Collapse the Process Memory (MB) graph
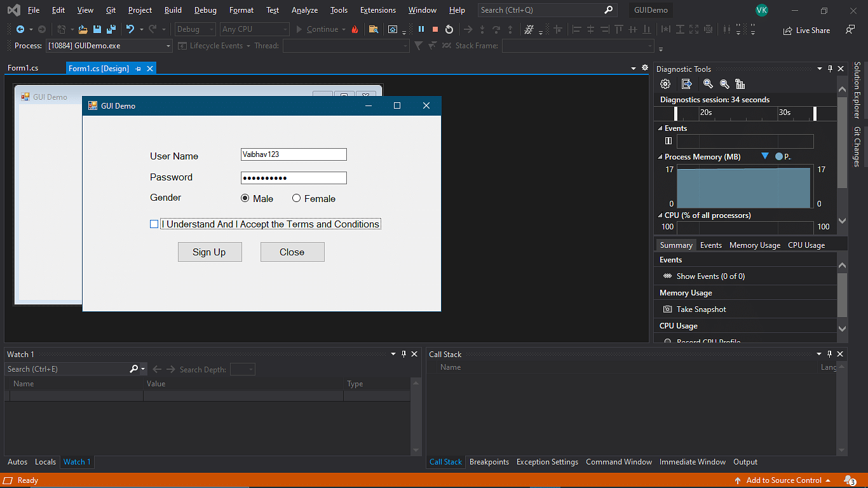 [x=660, y=157]
